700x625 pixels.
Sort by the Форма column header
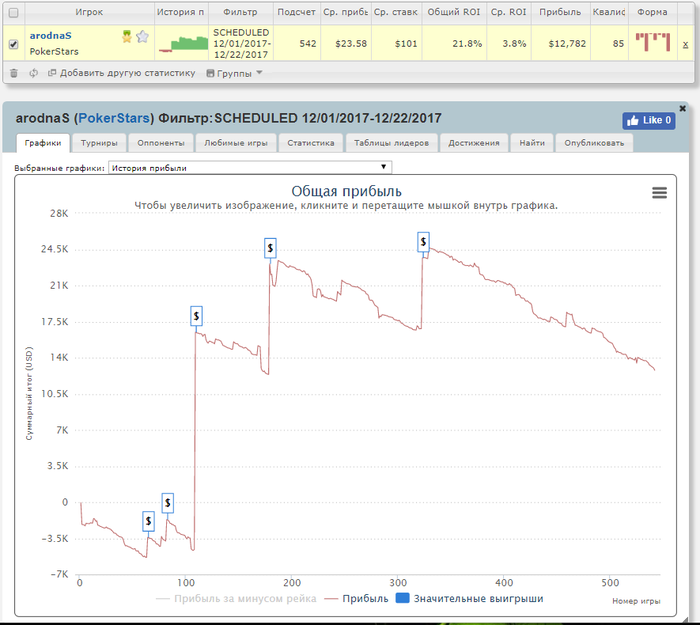652,12
